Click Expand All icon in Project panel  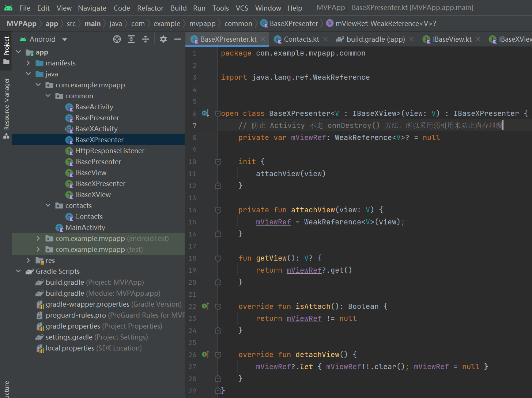(131, 39)
